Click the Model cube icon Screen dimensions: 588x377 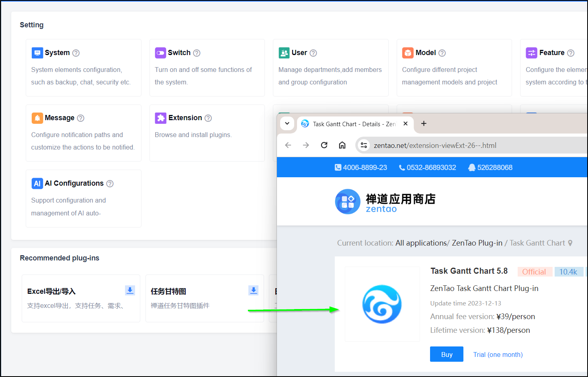click(x=408, y=53)
